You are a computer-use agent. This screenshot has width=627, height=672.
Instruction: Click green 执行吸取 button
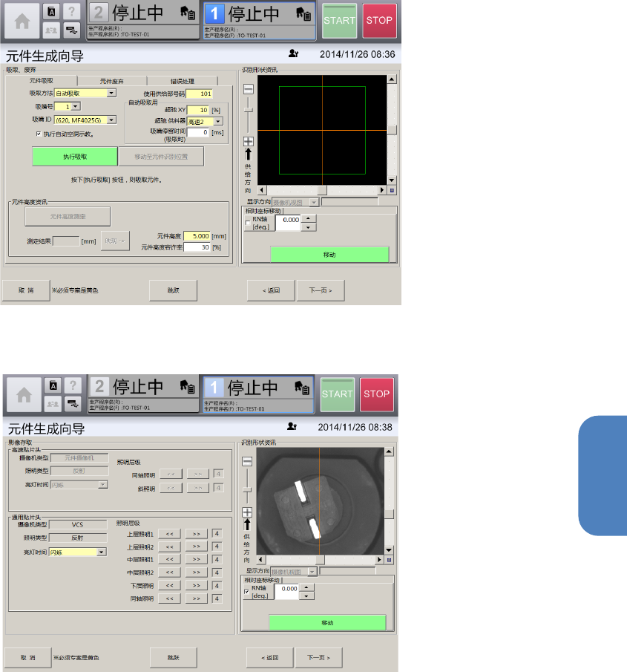tap(75, 157)
